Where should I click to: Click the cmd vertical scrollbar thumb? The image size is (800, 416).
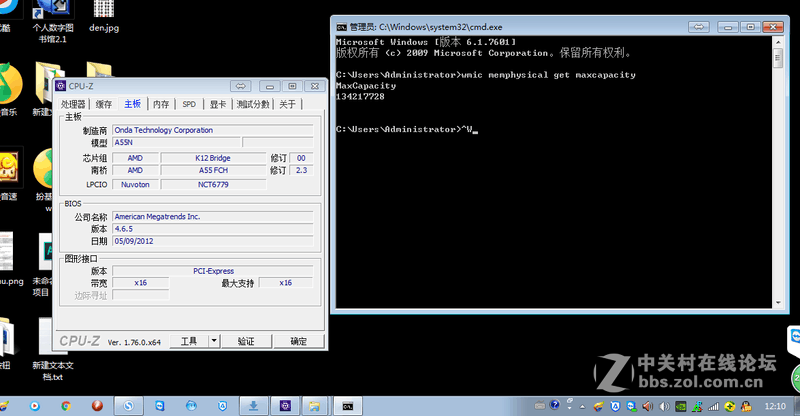(778, 58)
